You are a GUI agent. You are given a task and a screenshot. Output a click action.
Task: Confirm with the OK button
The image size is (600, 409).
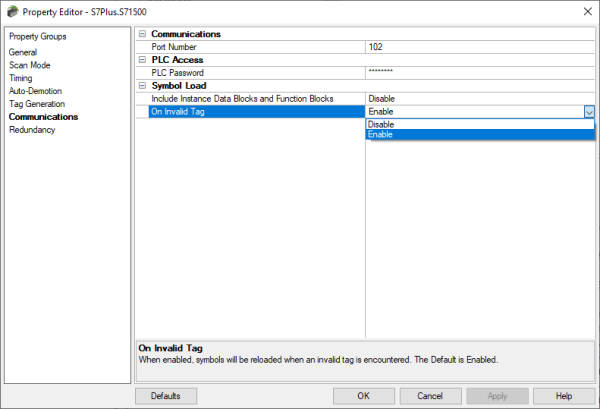coord(364,396)
